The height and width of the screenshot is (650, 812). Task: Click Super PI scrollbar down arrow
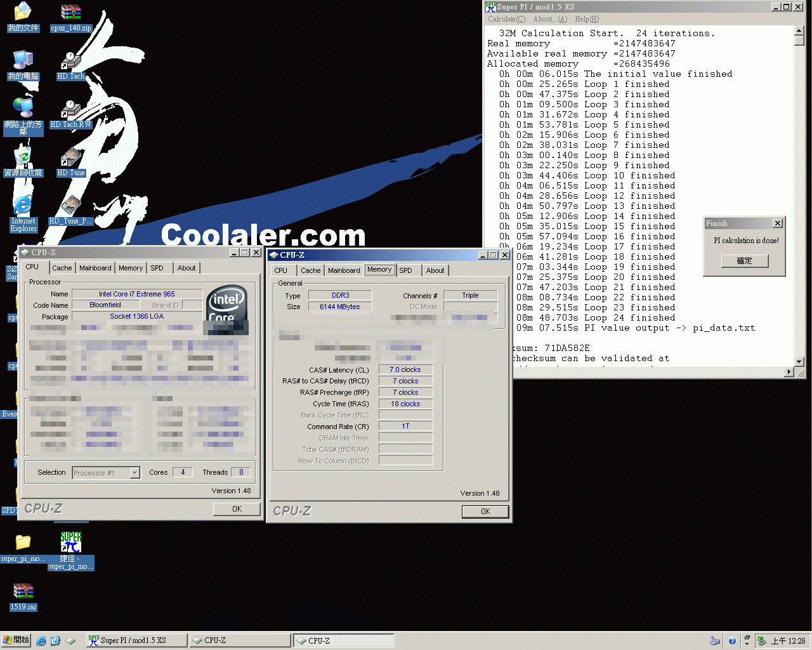click(799, 362)
